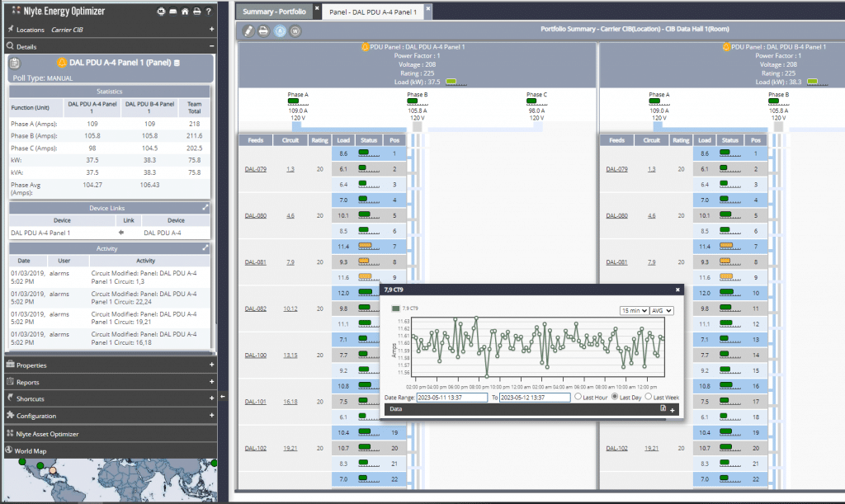Click Load (kW) 38.3 gauge in B-4 header
Image resolution: width=845 pixels, height=504 pixels.
(x=817, y=82)
